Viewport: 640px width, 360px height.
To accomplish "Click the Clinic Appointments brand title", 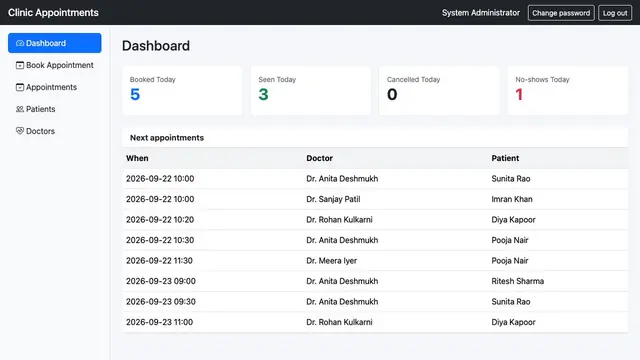I will pos(53,13).
